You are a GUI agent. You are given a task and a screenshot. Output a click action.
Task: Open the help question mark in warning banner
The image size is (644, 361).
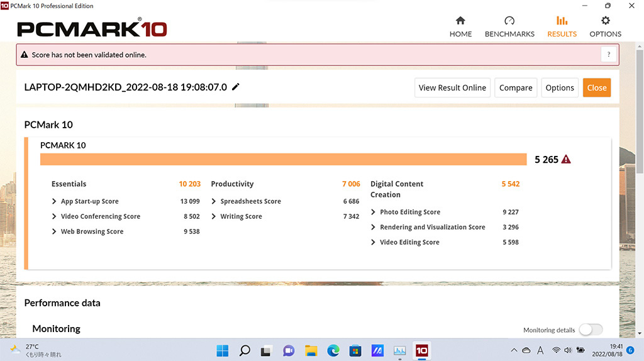tap(609, 55)
